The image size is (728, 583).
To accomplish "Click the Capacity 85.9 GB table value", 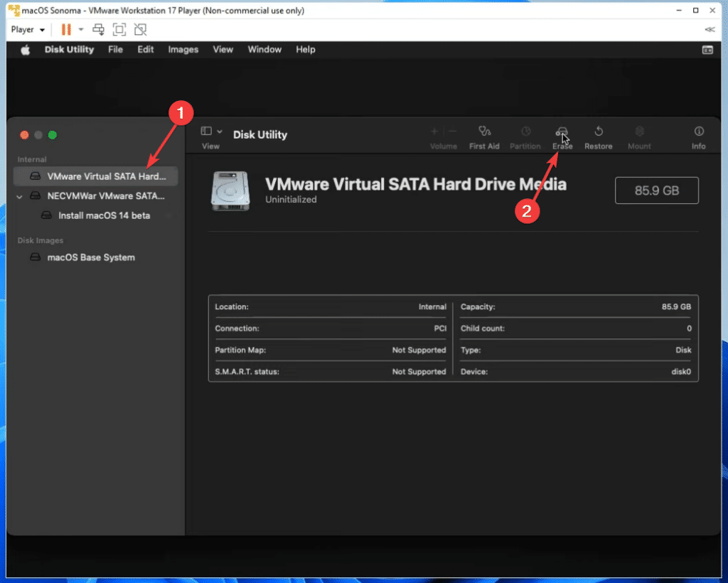I will pyautogui.click(x=677, y=307).
